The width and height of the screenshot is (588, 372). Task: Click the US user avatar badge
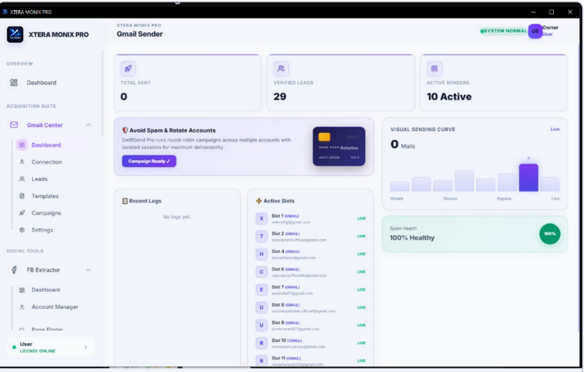[535, 31]
